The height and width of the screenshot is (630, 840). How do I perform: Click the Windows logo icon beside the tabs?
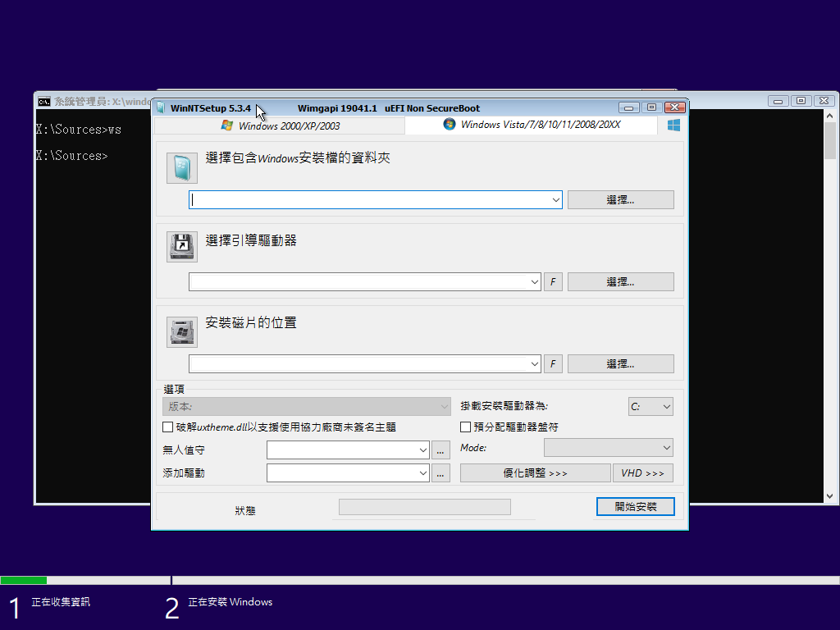click(x=673, y=126)
